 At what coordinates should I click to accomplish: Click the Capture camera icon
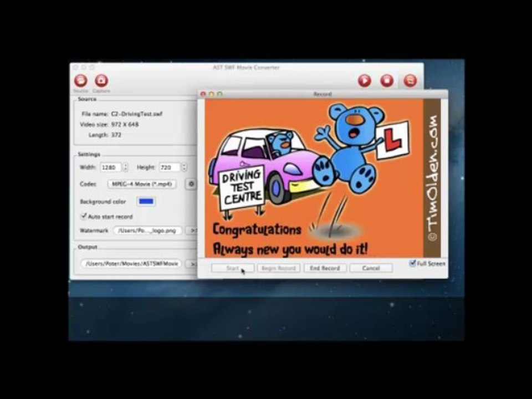[101, 81]
